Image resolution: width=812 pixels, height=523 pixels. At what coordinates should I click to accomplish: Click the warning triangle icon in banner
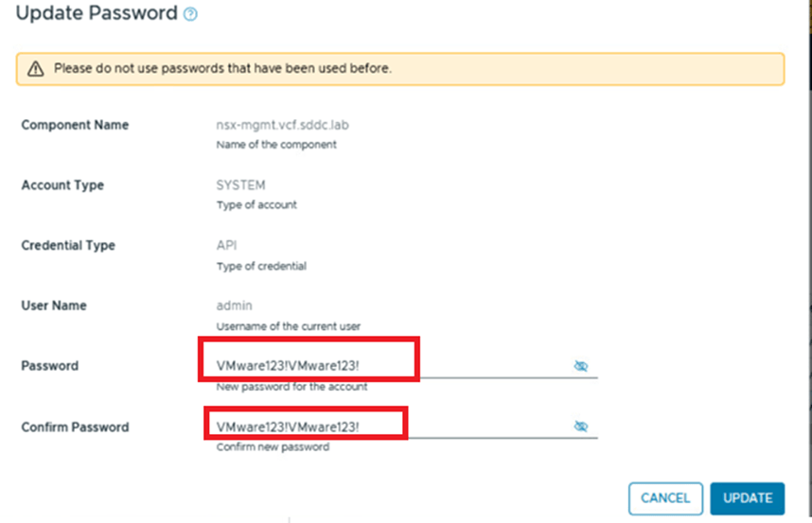36,69
